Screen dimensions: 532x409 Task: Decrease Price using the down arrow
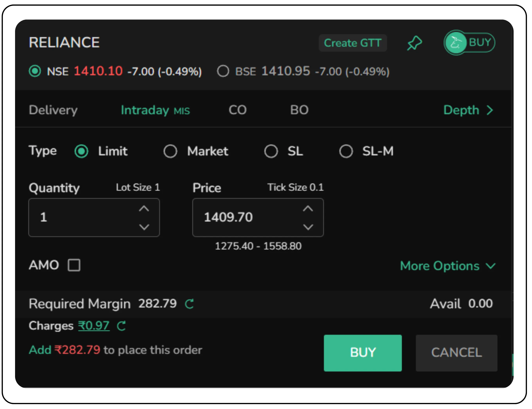308,227
